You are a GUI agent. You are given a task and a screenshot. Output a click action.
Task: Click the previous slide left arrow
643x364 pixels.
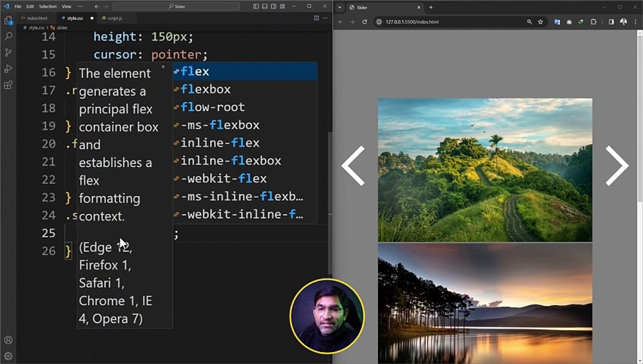pos(353,166)
